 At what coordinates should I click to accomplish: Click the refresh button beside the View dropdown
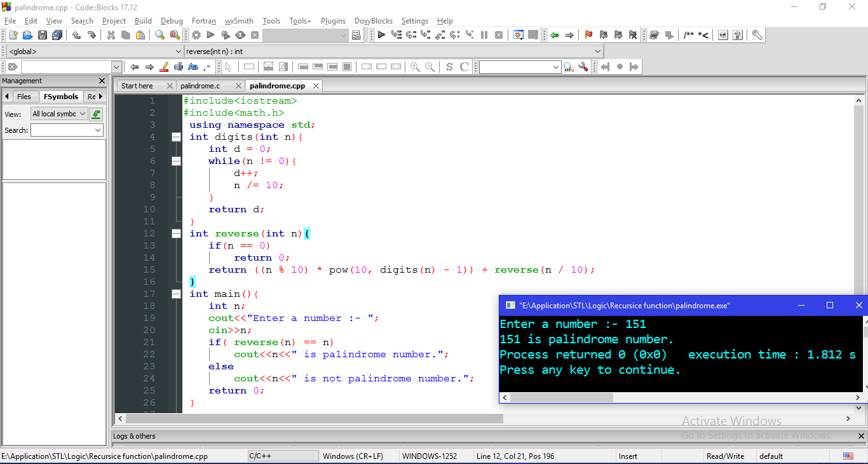95,113
